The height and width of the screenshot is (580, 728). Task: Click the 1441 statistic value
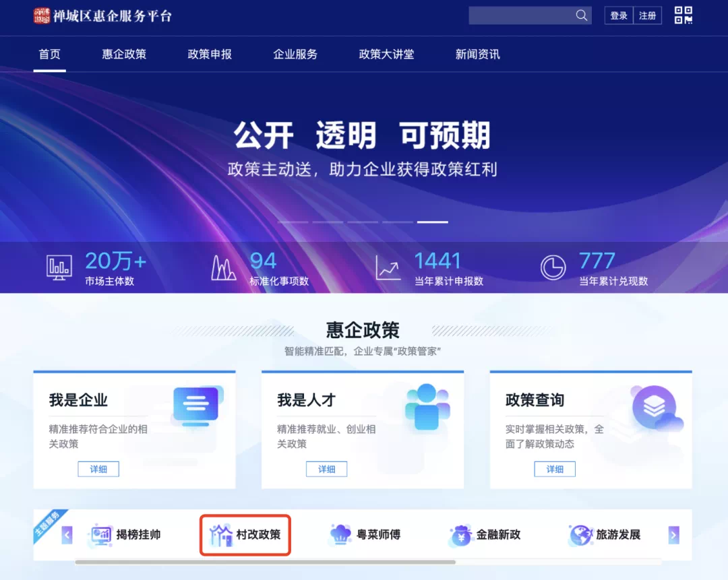click(x=437, y=261)
